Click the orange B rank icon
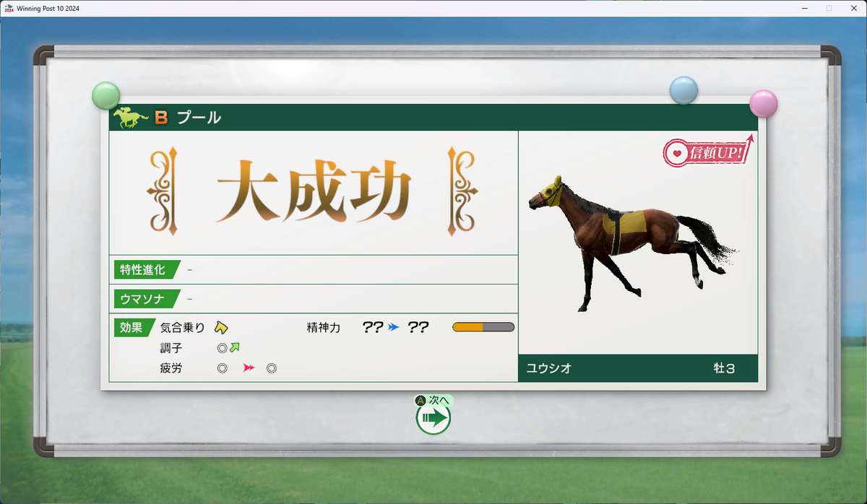The width and height of the screenshot is (867, 504). coord(161,118)
